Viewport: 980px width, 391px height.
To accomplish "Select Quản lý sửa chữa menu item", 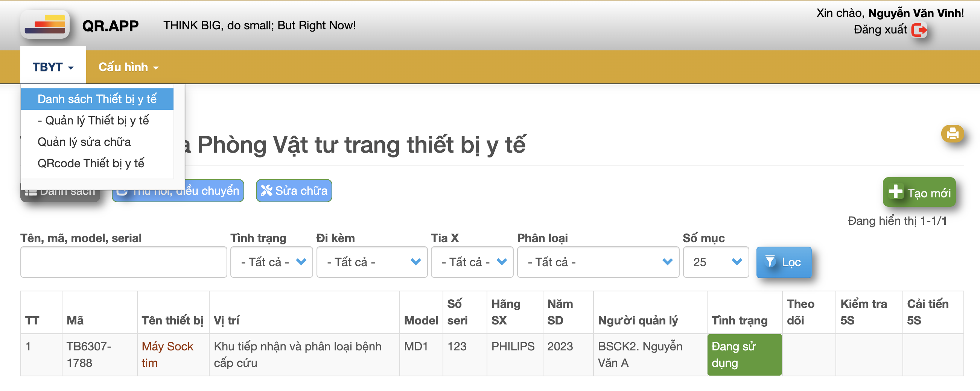I will (x=84, y=142).
